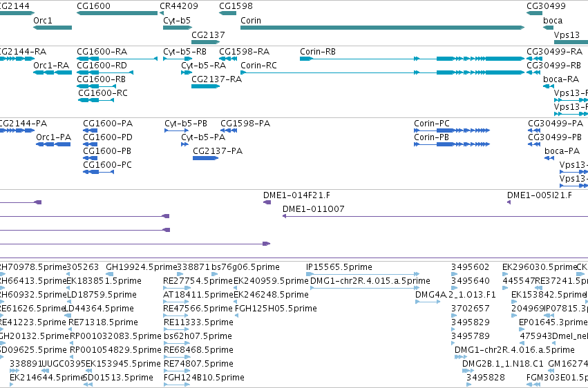Click EST IP15565.5prime label

point(339,267)
